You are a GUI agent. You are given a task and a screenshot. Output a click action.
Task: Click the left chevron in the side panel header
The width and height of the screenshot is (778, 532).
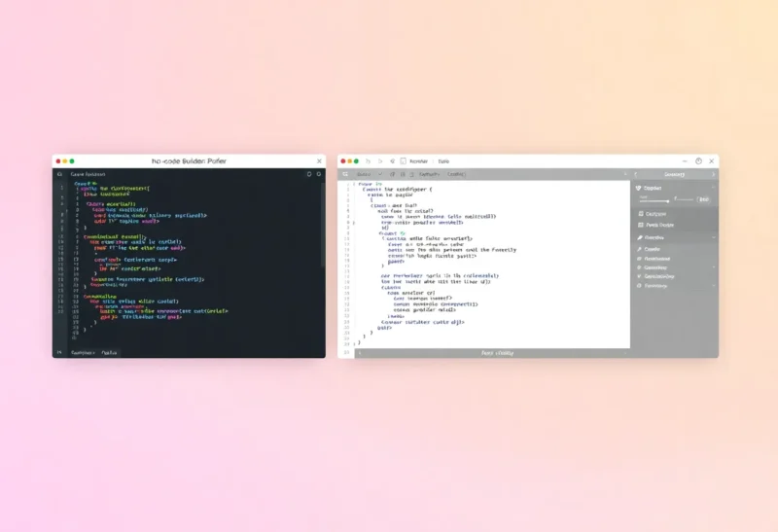pos(636,174)
